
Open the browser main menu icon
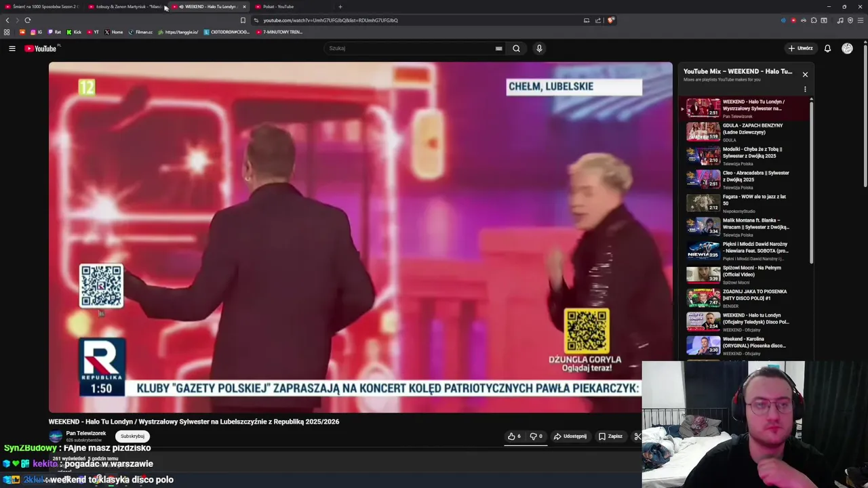coord(860,20)
